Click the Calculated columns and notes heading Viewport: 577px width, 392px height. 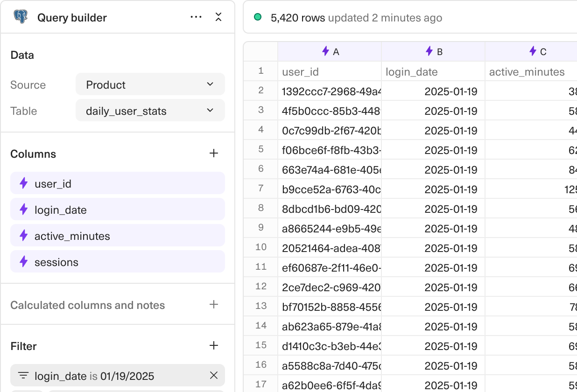[x=88, y=305]
